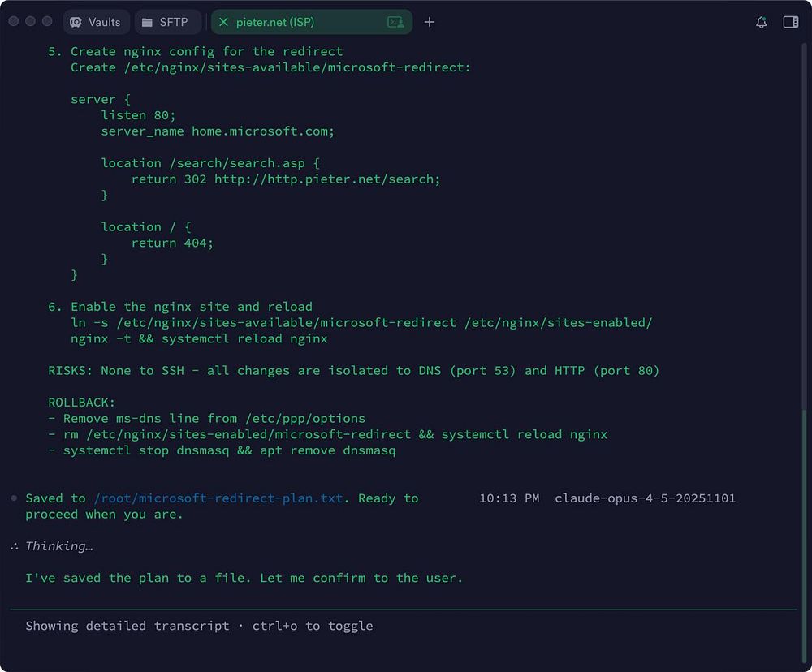This screenshot has height=672, width=812.
Task: Click the '10:13 PM' timestamp
Action: 509,498
